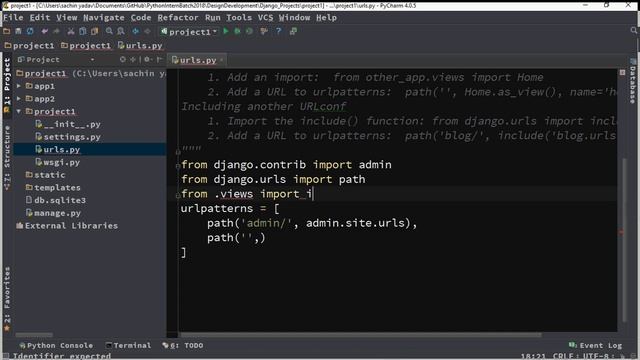The height and width of the screenshot is (360, 640).
Task: Click the editor horizontal scrollbar
Action: 360,335
